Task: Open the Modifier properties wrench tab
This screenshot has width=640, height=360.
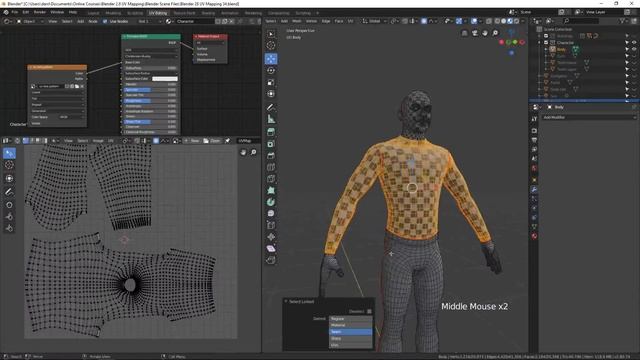Action: (534, 190)
